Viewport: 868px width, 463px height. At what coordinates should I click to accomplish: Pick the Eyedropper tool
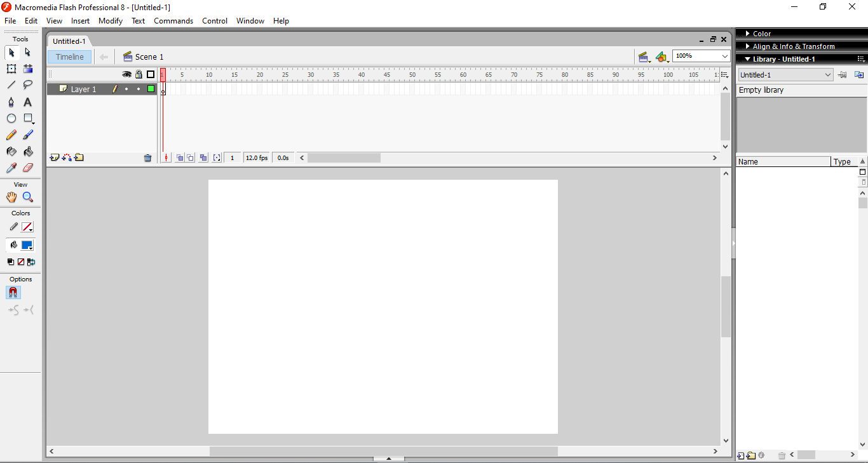(x=11, y=168)
